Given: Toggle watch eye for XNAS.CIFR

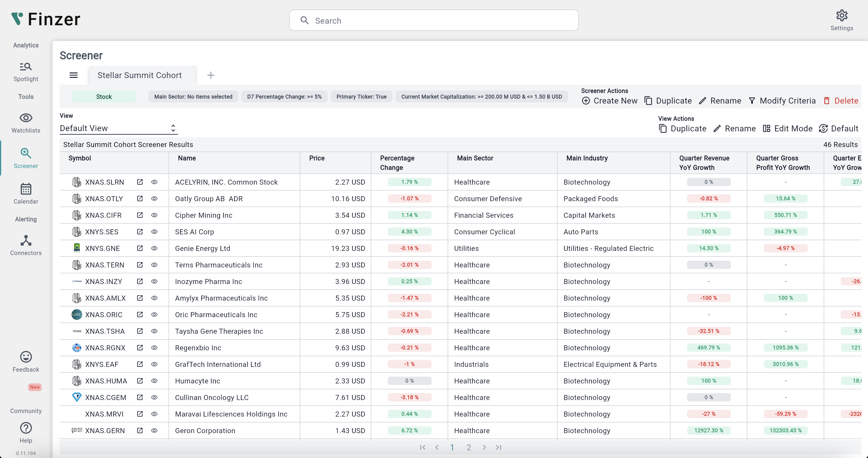Looking at the screenshot, I should click(154, 215).
